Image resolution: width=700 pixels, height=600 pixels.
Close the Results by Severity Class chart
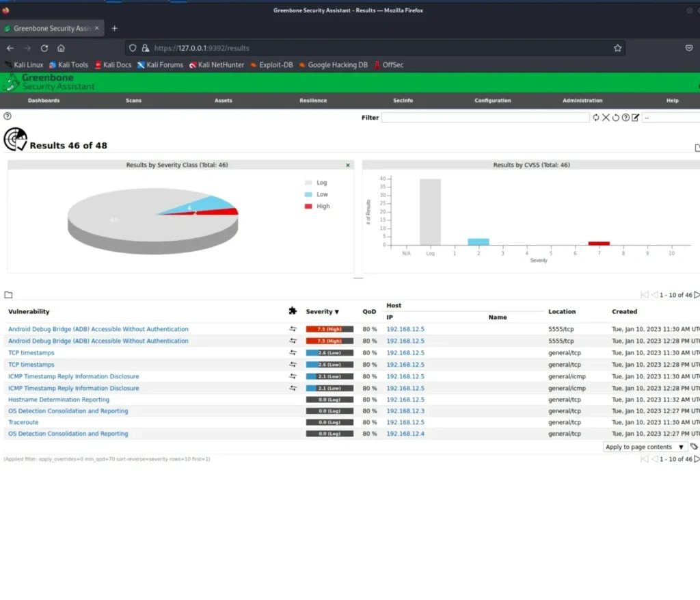tap(347, 165)
